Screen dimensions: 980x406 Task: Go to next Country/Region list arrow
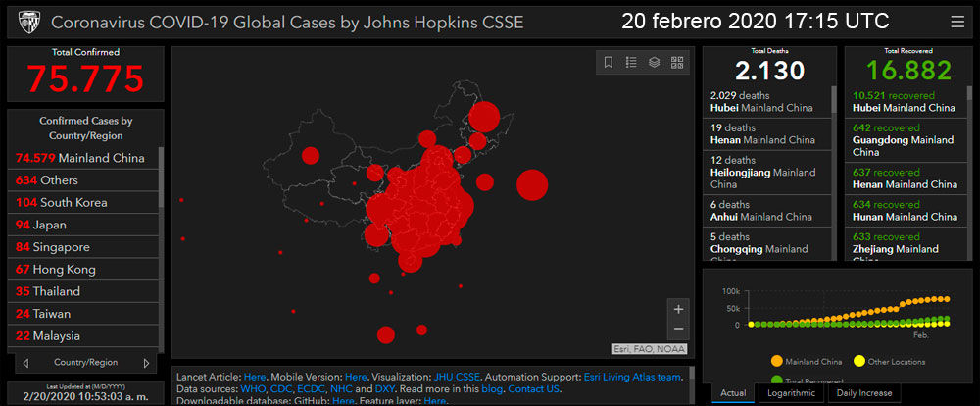click(x=146, y=363)
